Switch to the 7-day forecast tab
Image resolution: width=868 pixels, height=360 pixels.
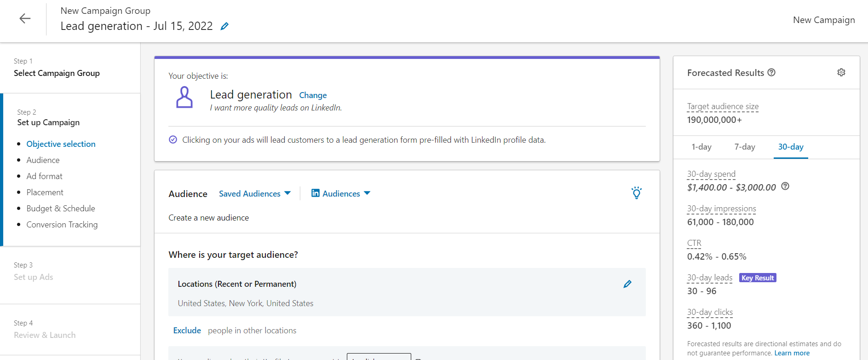(x=744, y=147)
